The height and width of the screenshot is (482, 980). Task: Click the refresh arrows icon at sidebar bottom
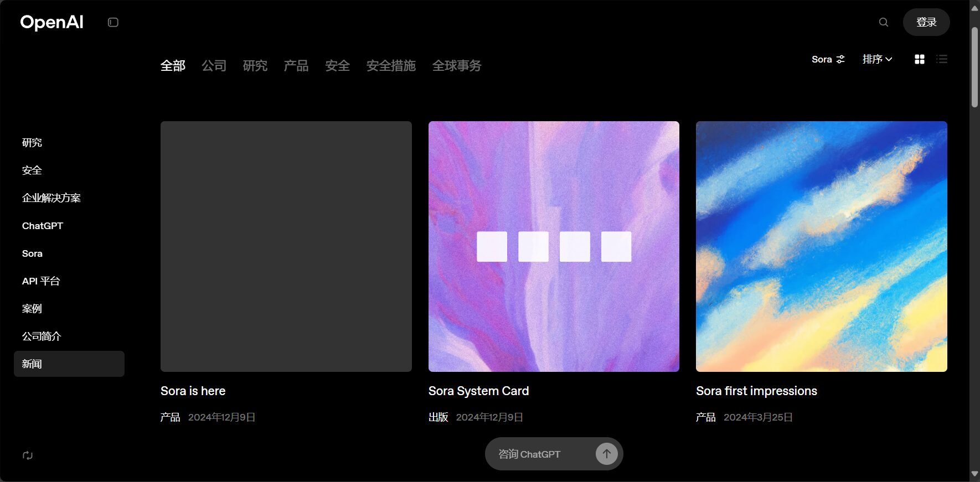pos(28,455)
